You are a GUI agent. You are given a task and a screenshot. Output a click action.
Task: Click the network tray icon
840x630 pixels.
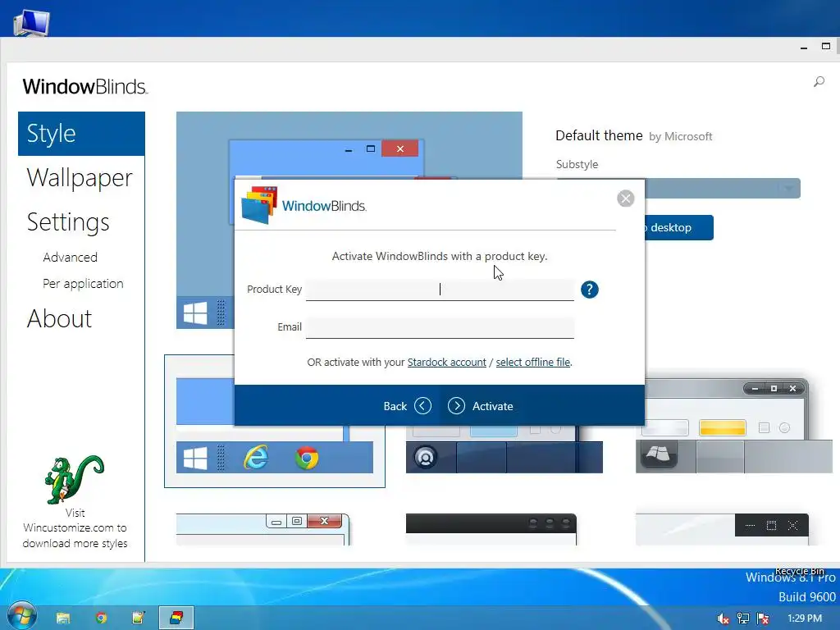point(743,619)
